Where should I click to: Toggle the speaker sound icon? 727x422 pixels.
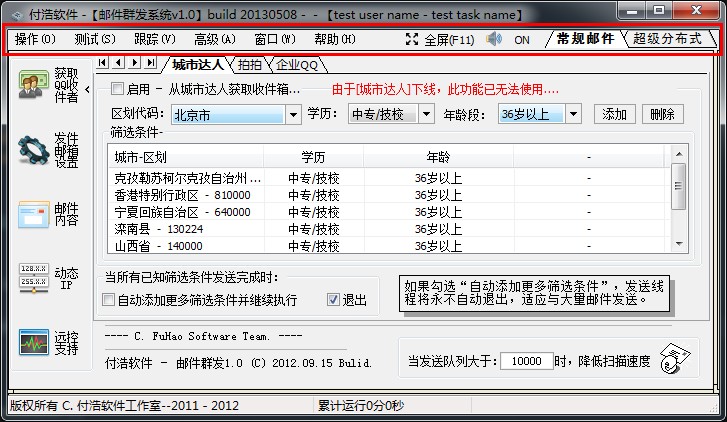click(494, 39)
